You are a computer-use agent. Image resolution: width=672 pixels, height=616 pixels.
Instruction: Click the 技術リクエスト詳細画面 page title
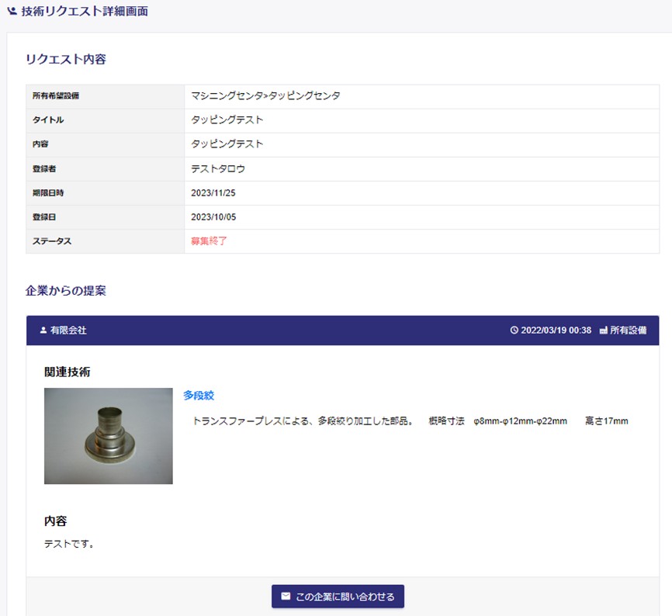(85, 11)
